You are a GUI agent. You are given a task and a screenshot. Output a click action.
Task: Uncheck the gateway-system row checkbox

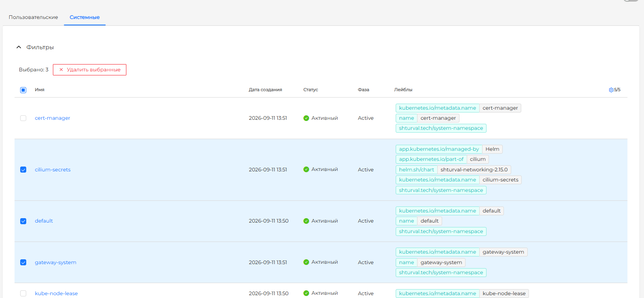pos(23,263)
